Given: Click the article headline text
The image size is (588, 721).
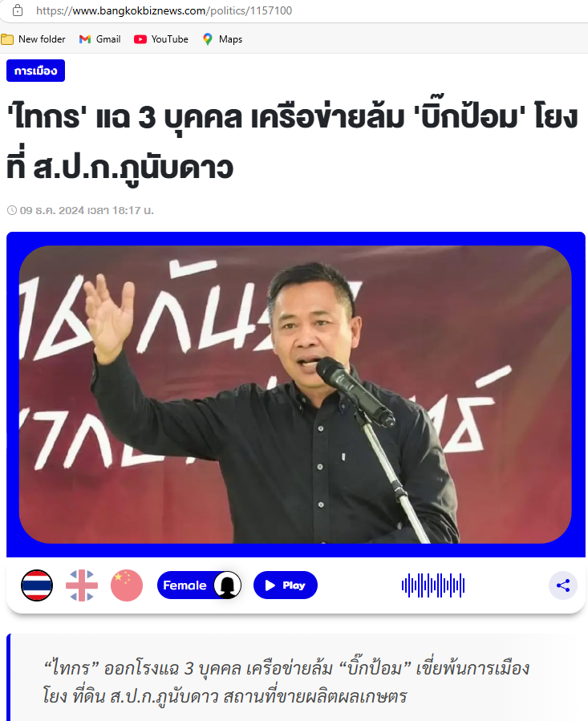Looking at the screenshot, I should coord(292,142).
